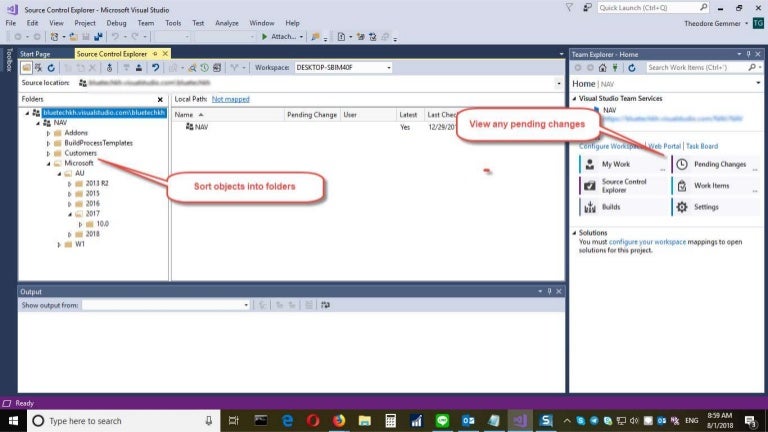Image resolution: width=768 pixels, height=432 pixels.
Task: Expand the W1 folder in tree
Action: (x=59, y=244)
